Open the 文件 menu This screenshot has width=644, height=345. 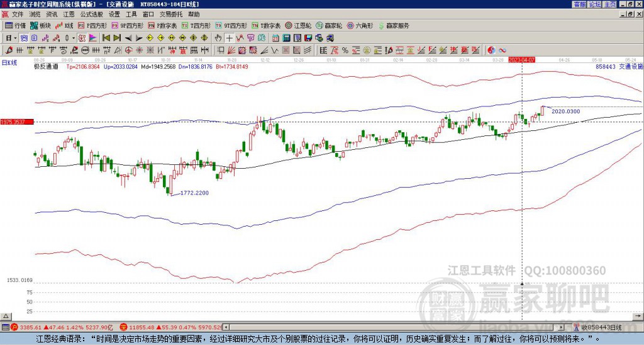point(18,14)
